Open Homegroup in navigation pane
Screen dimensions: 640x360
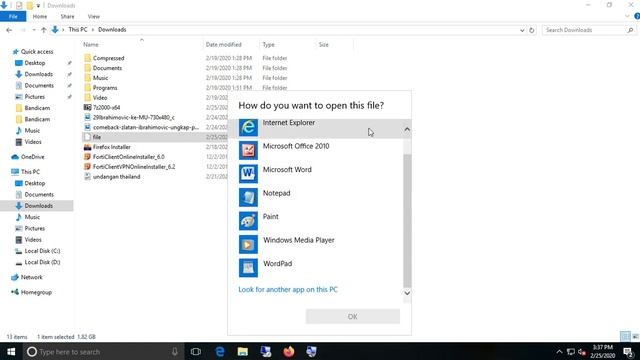[x=36, y=292]
